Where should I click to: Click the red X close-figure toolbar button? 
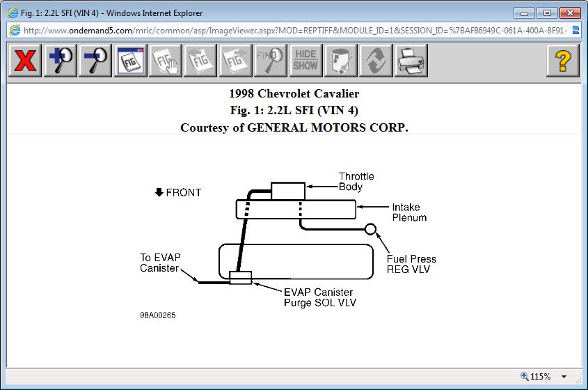pyautogui.click(x=25, y=61)
